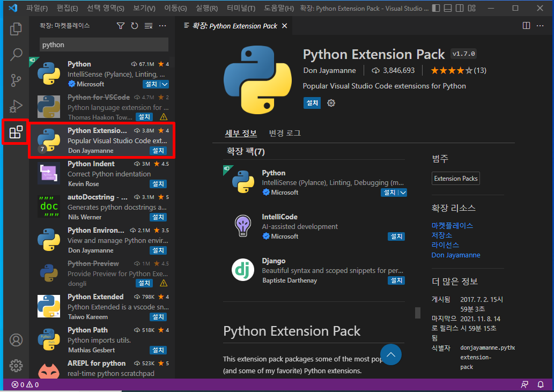Click the large Python Extension Pack logo
The width and height of the screenshot is (554, 392).
[x=258, y=80]
